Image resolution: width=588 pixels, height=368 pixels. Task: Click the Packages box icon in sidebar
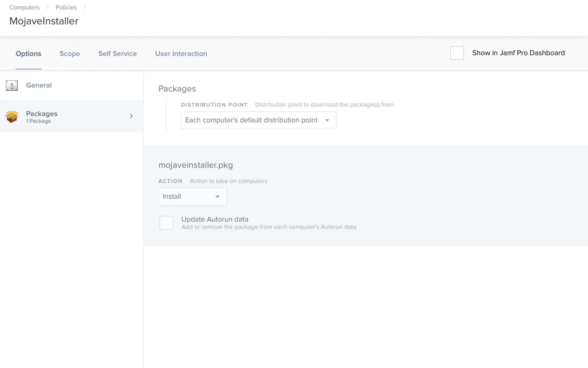point(12,117)
